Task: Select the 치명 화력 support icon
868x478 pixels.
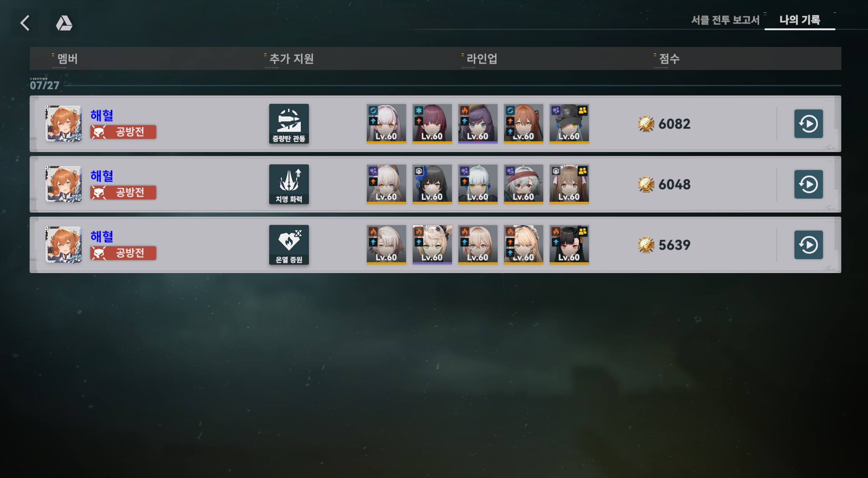Action: 289,184
